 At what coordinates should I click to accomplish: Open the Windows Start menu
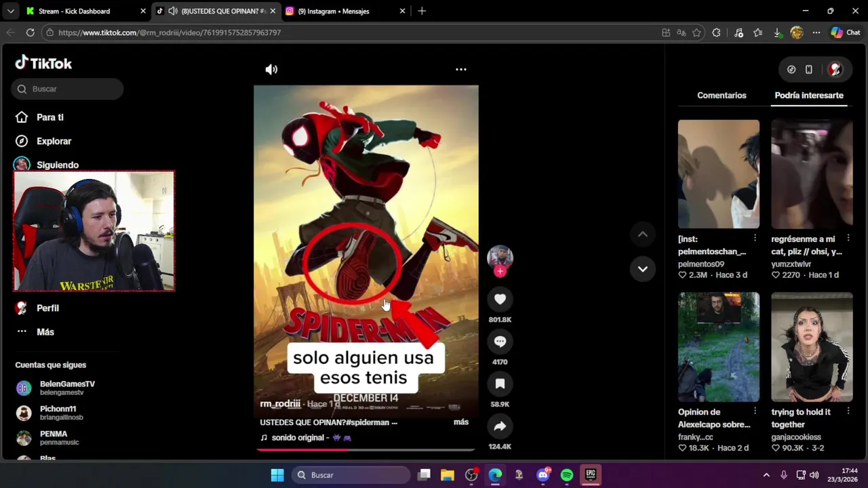[277, 474]
